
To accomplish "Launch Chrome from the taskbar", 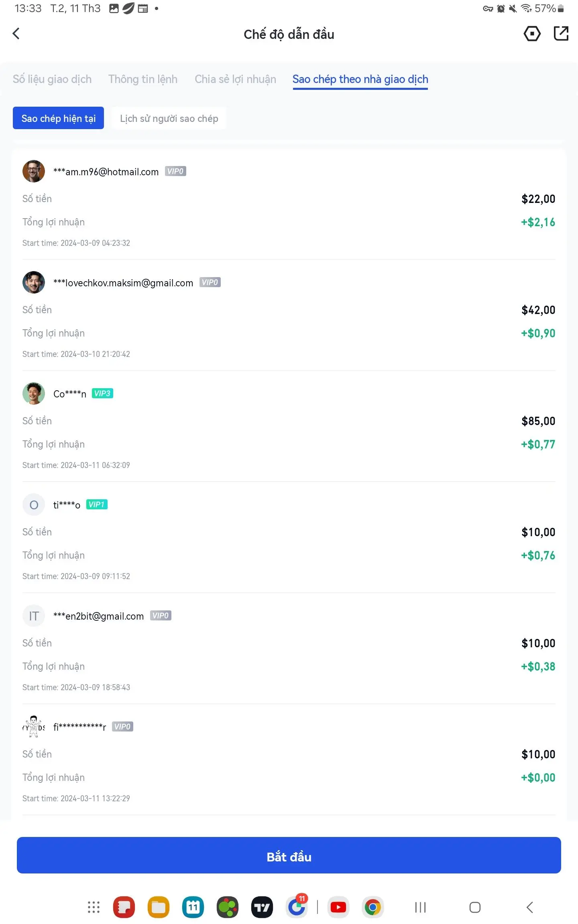I will click(372, 907).
